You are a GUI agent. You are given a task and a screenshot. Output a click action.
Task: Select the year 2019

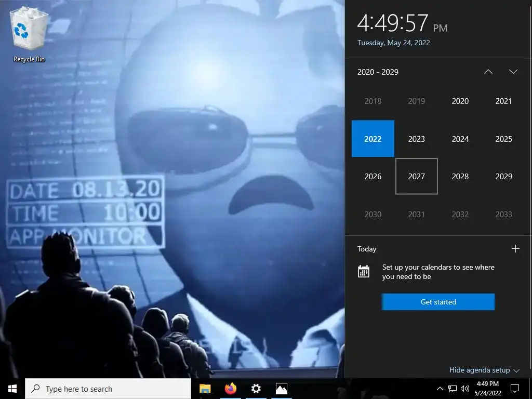[416, 101]
